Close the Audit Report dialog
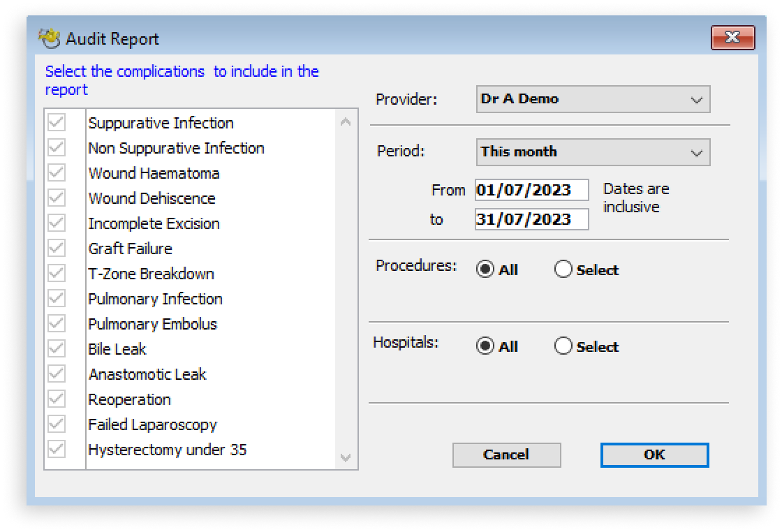Screen dimensions: 782x532 732,38
